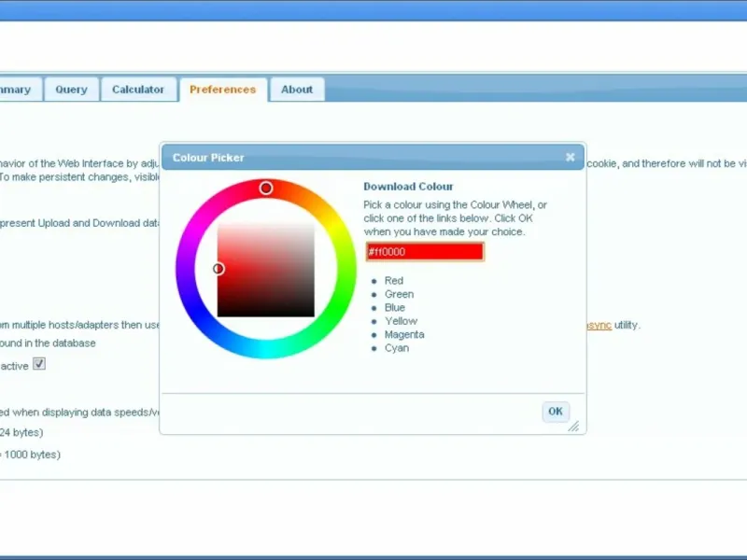The height and width of the screenshot is (560, 747).
Task: Click the hue marker on colour wheel
Action: [x=266, y=189]
